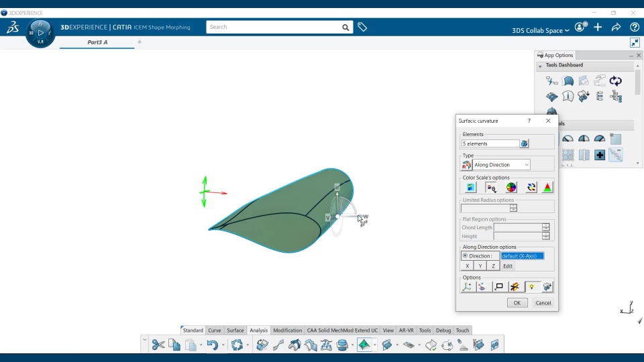Open the Paste options dropdown arrow
Screen dimensions: 644x362
pyautogui.click(x=201, y=345)
